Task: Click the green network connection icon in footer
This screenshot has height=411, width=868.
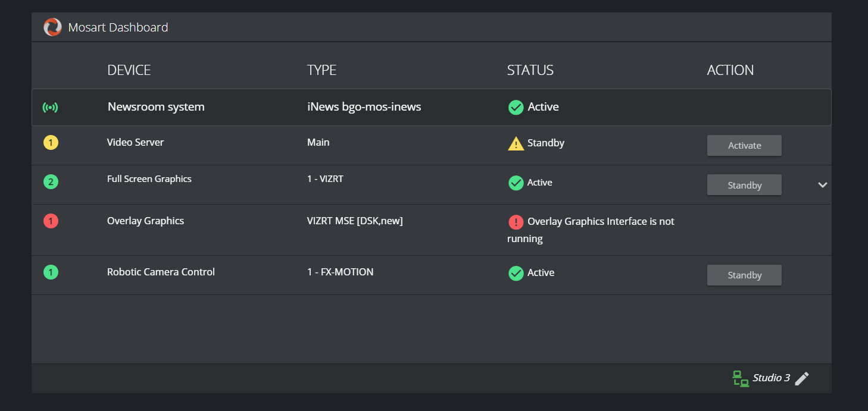Action: (x=740, y=378)
